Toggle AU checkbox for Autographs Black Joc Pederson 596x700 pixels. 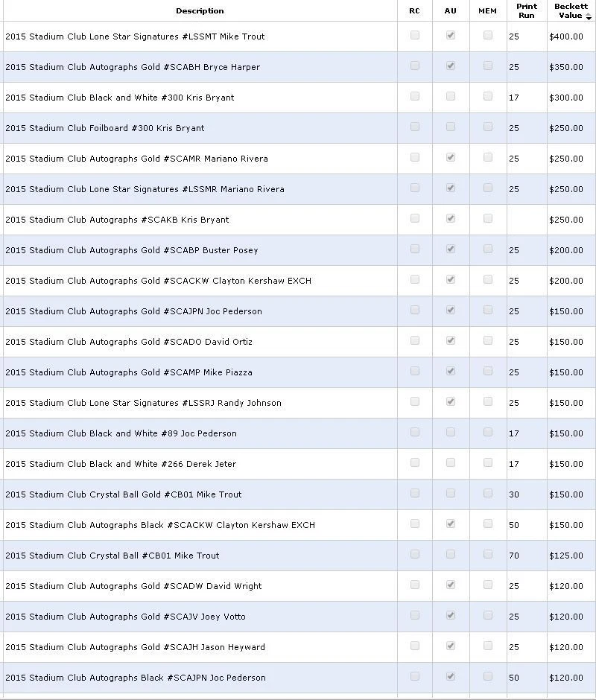pyautogui.click(x=450, y=676)
